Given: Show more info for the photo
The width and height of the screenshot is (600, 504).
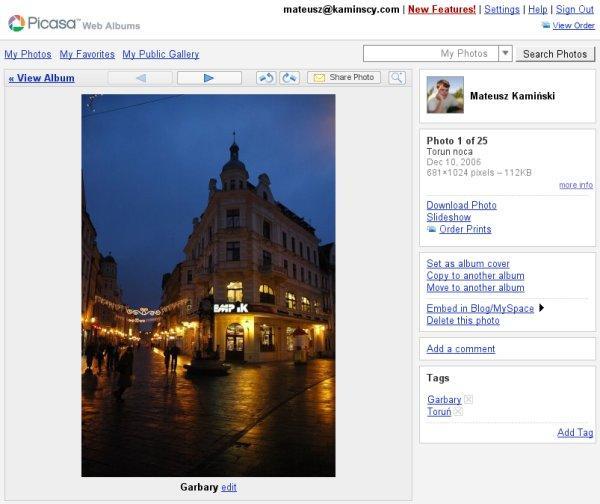Looking at the screenshot, I should click(575, 185).
